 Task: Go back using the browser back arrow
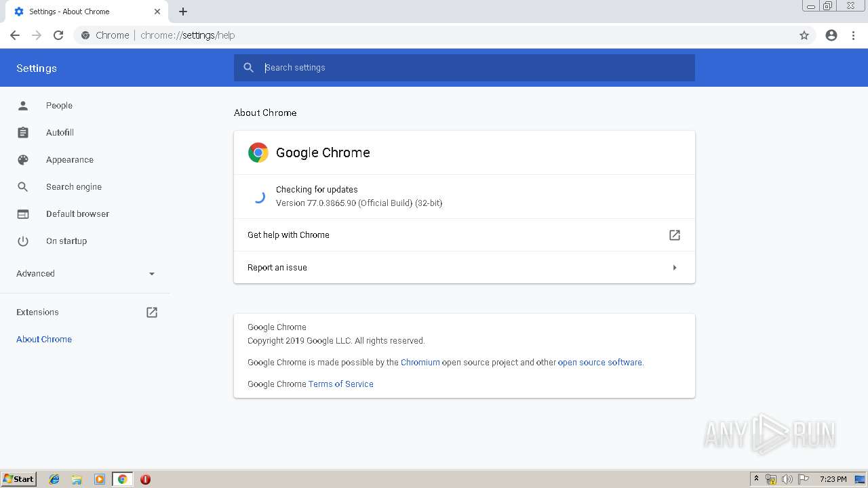tap(15, 35)
